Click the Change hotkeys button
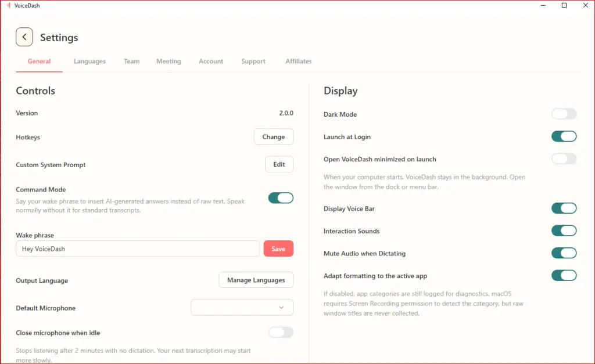The height and width of the screenshot is (364, 595). [x=274, y=137]
